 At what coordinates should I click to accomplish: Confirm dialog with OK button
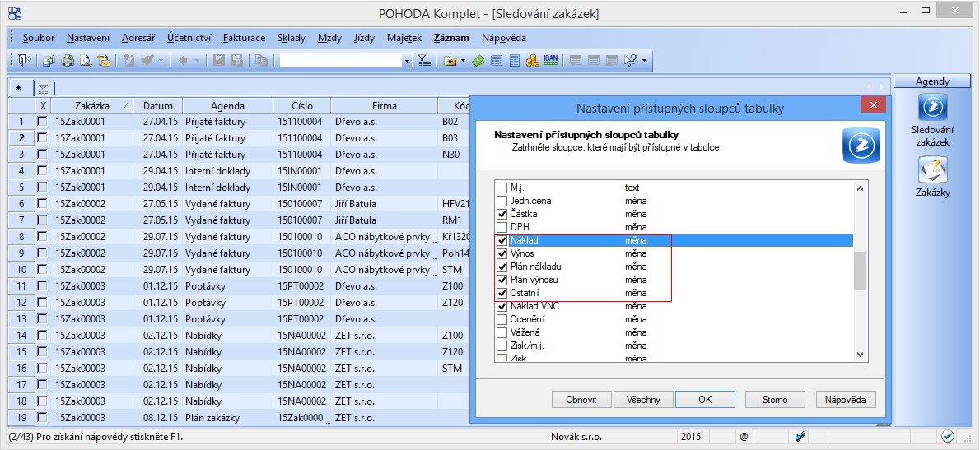pos(705,400)
